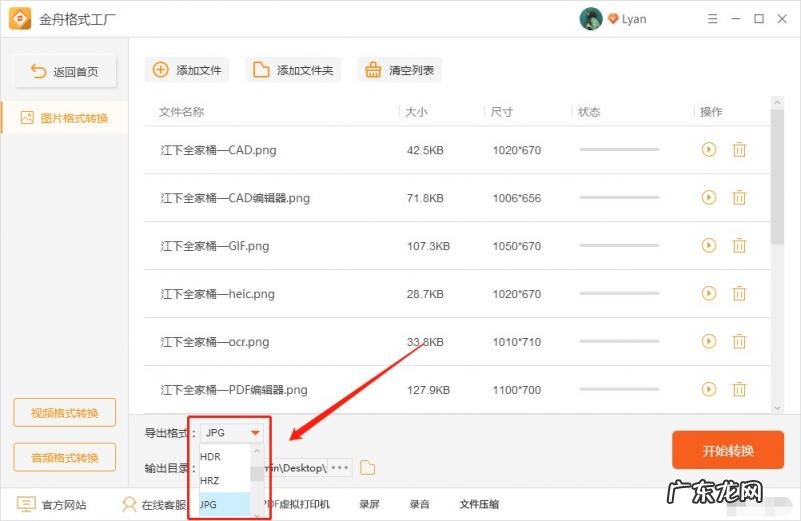Open 官方网站 link
The width and height of the screenshot is (801, 521).
[52, 505]
